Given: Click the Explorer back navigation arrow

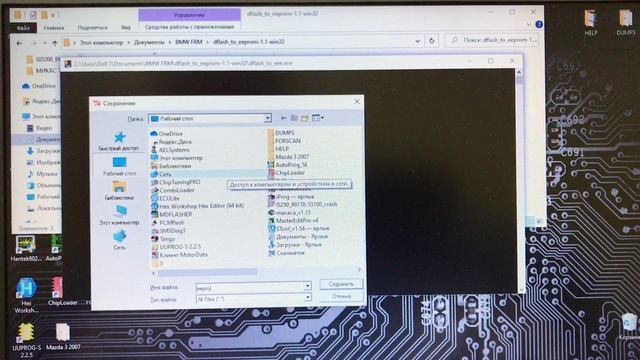Looking at the screenshot, I should (19, 43).
